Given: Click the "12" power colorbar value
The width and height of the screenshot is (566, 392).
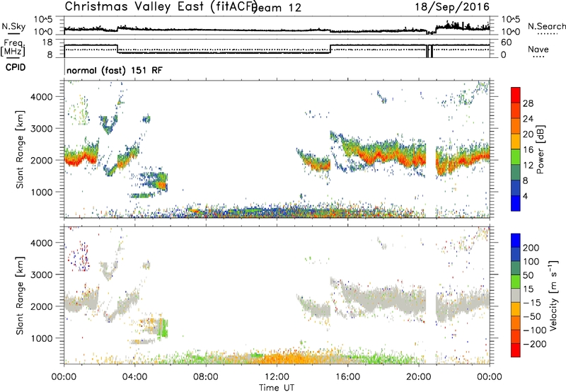Looking at the screenshot, I should (528, 166).
